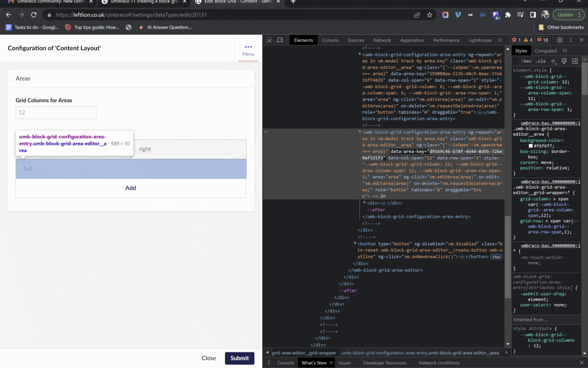Switch to the Elements tab
Screen dimensions: 588x368
(x=303, y=40)
